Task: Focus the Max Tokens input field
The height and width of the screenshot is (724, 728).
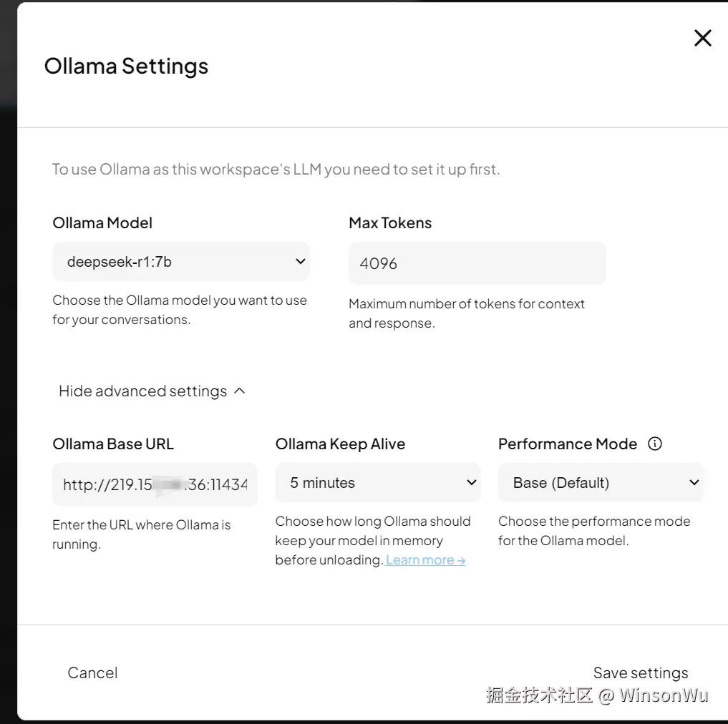Action: 477,263
